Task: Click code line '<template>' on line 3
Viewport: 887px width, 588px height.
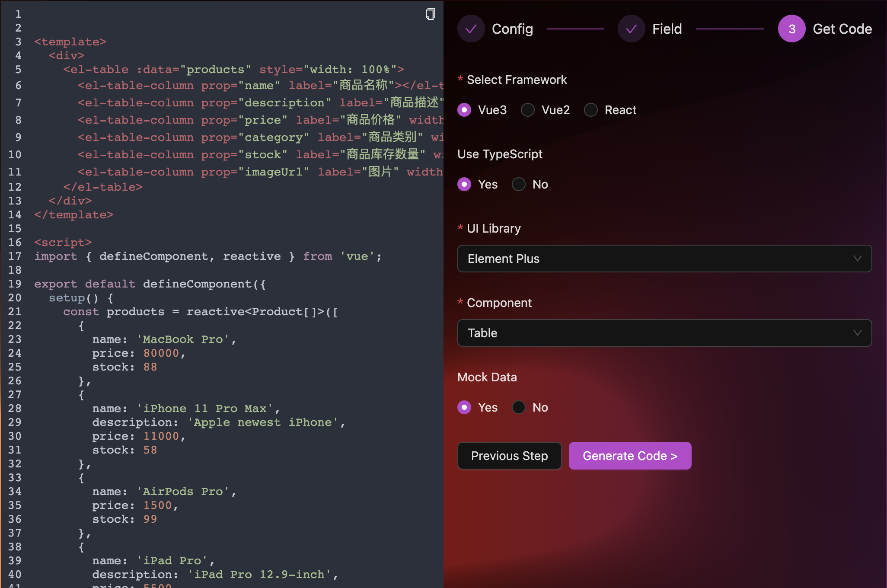Action: (x=70, y=42)
